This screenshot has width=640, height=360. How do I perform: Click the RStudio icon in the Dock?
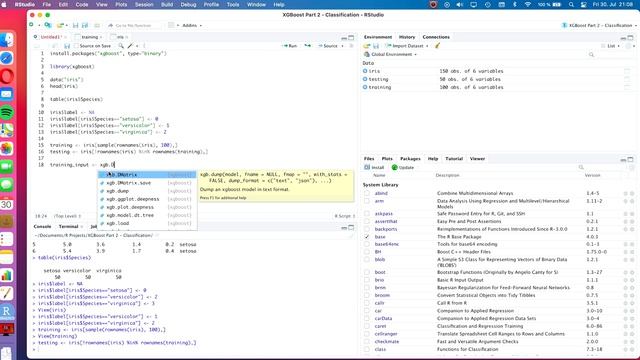point(7,311)
